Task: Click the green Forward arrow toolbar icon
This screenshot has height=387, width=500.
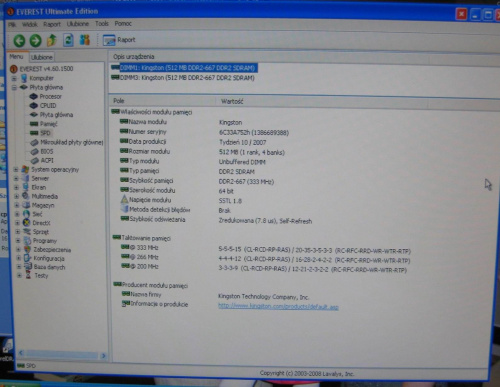Action: click(35, 41)
